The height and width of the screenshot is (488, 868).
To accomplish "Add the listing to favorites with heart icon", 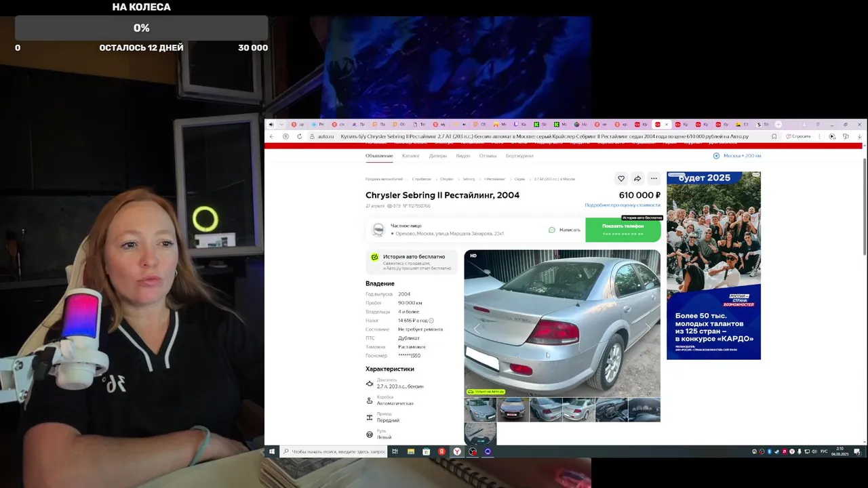I will (x=621, y=178).
